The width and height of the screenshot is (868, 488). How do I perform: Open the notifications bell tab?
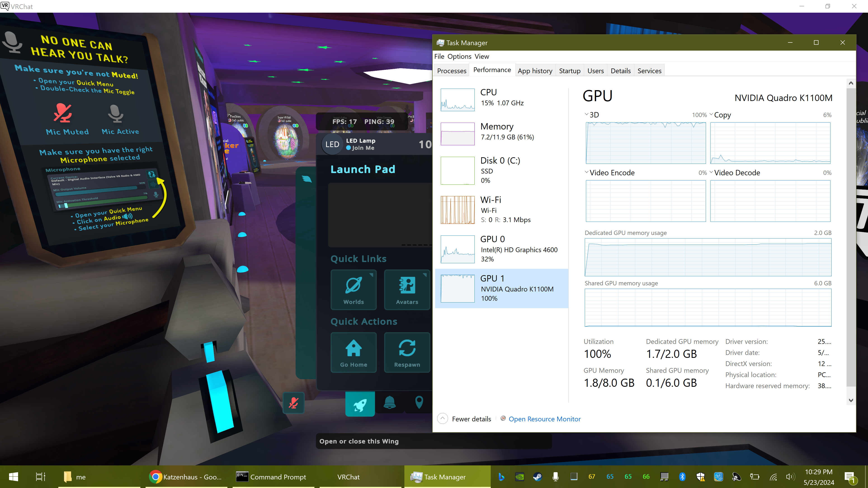tap(389, 402)
